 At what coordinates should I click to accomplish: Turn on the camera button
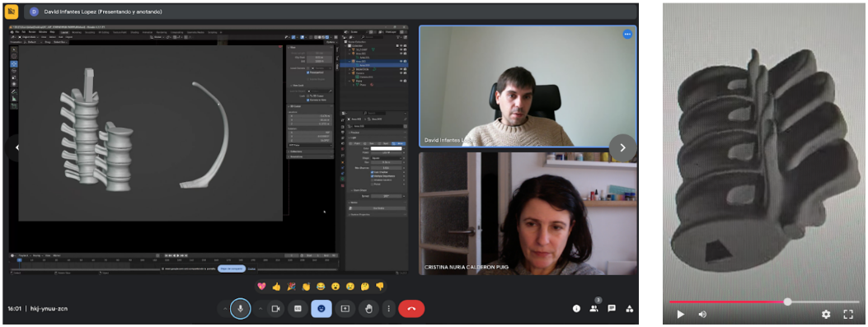pyautogui.click(x=275, y=308)
